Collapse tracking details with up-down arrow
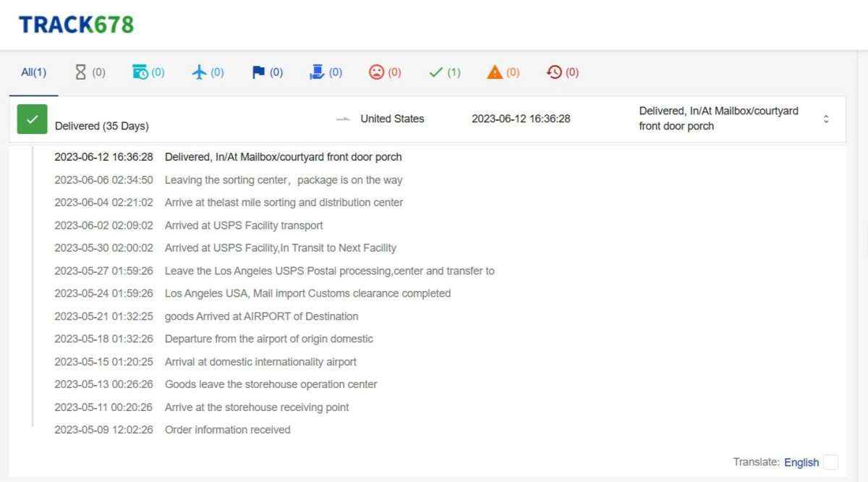Image resolution: width=868 pixels, height=482 pixels. (826, 119)
